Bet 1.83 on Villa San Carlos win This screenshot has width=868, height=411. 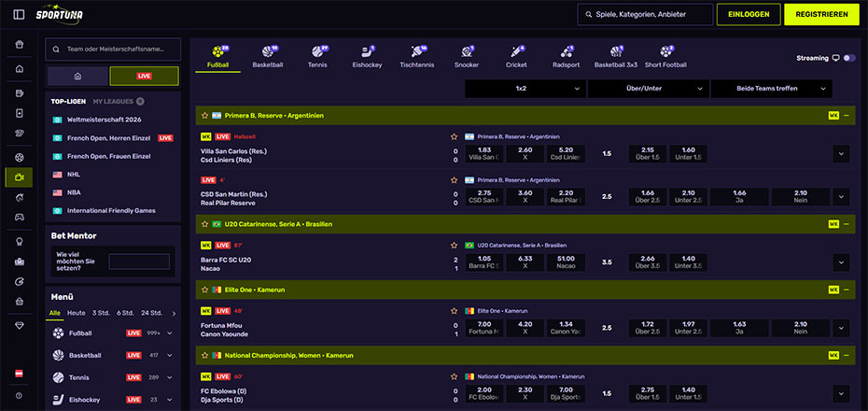point(484,154)
